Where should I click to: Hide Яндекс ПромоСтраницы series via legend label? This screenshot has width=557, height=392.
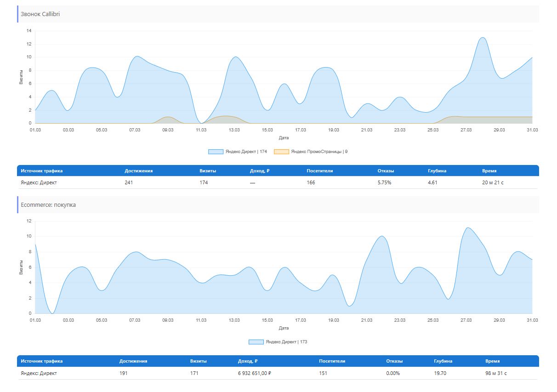pyautogui.click(x=319, y=152)
